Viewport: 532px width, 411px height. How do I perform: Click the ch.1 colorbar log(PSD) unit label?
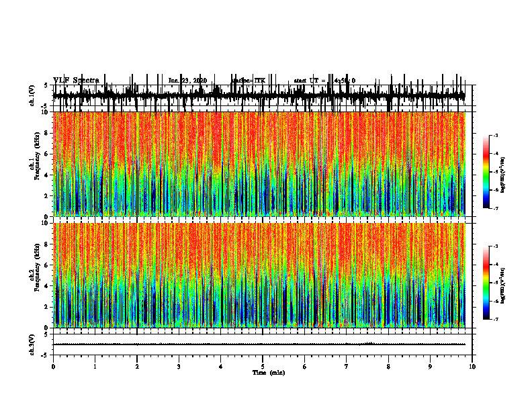502,175
